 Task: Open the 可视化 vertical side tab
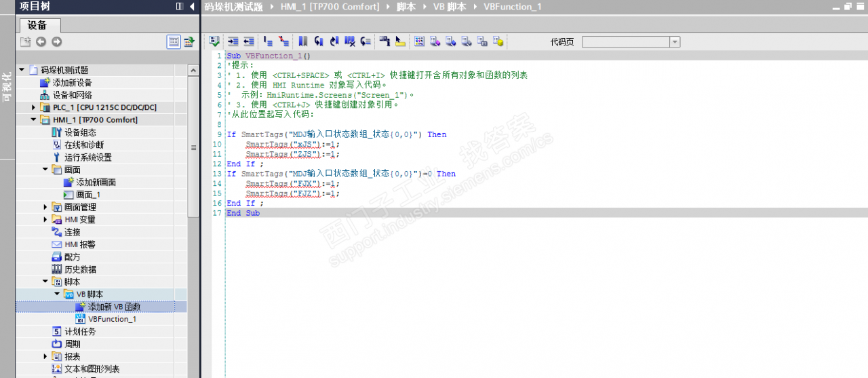click(7, 87)
